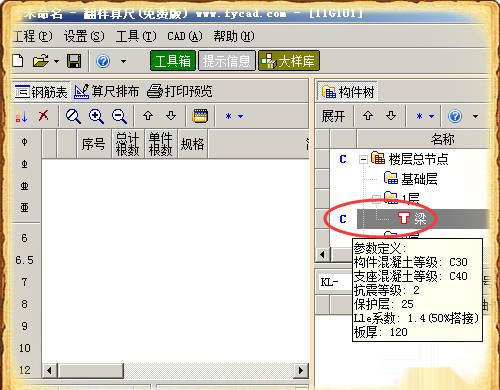Click the 单件根数 column header
Screen dimensions: 500x390
coord(161,144)
